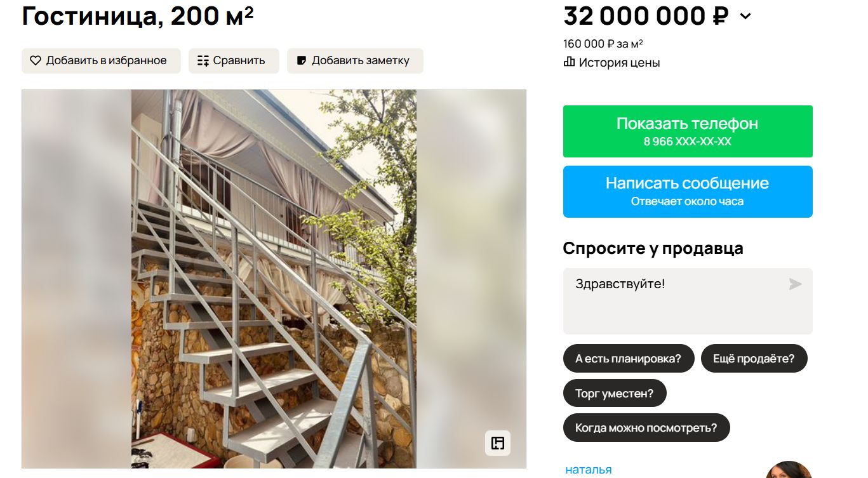Open the floor plan icon on photo
Viewport: 868px width, 478px height.
point(498,443)
